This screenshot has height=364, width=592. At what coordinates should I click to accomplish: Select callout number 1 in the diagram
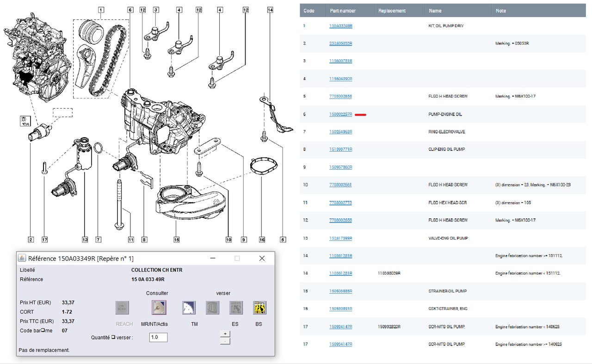(x=101, y=9)
